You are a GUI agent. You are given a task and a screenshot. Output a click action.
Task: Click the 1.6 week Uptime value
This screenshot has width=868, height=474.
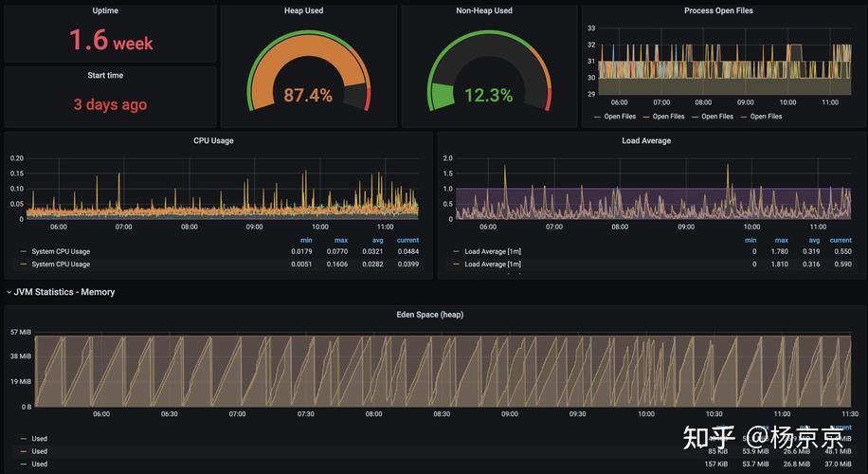click(x=111, y=41)
